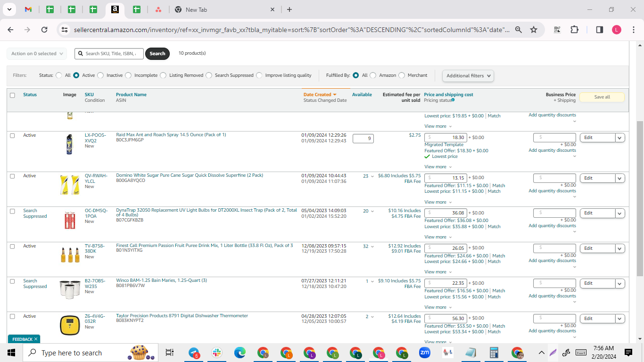The height and width of the screenshot is (362, 644).
Task: Select the Raid Max Ant and Roach row checkbox
Action: [12, 136]
